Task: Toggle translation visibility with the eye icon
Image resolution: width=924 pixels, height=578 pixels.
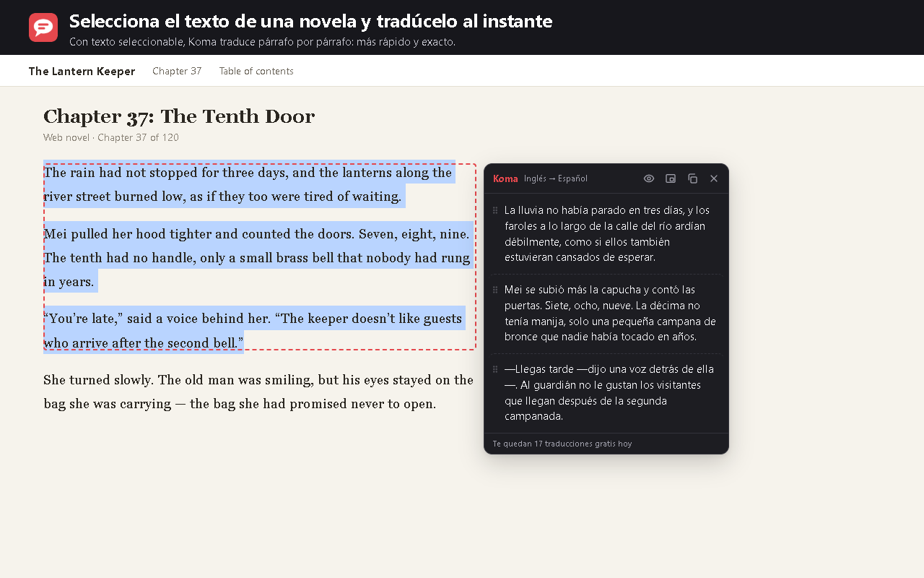Action: click(649, 178)
